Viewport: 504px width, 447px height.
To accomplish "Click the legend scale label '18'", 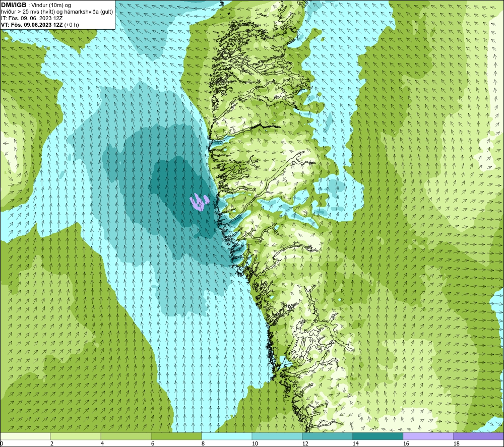I will [456, 444].
